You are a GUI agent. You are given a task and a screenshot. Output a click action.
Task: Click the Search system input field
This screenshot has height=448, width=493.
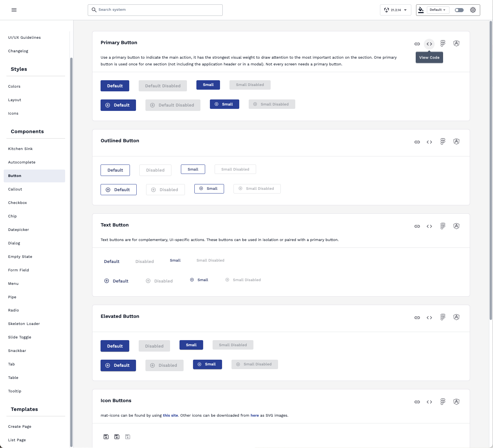click(x=155, y=10)
